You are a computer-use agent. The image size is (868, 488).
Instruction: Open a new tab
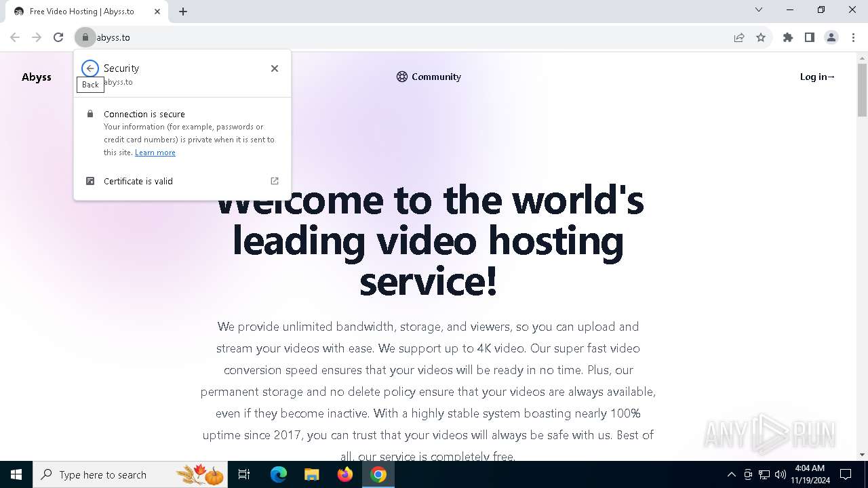click(183, 11)
